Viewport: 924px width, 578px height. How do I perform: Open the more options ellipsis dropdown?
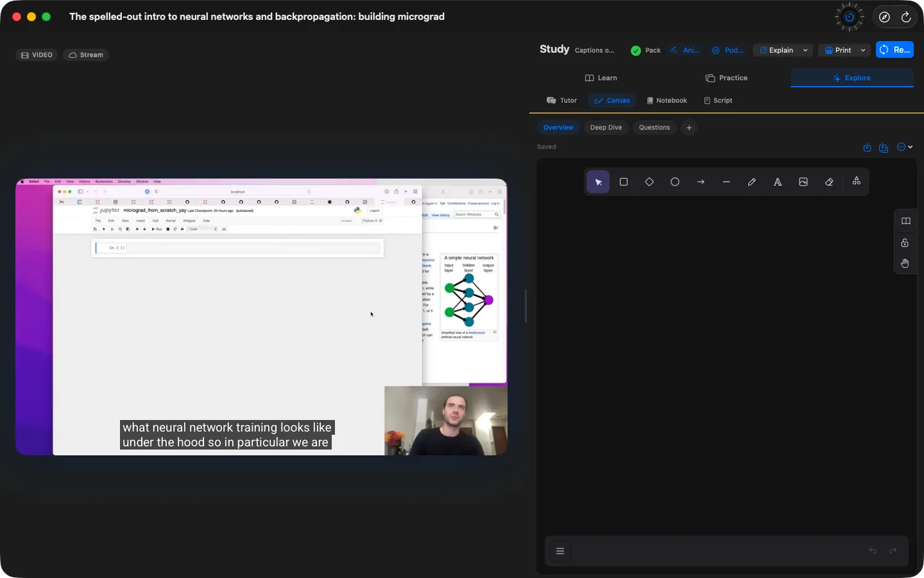coord(905,147)
